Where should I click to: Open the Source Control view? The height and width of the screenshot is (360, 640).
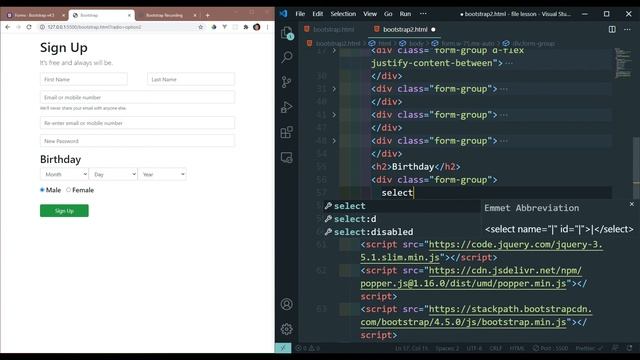287,82
